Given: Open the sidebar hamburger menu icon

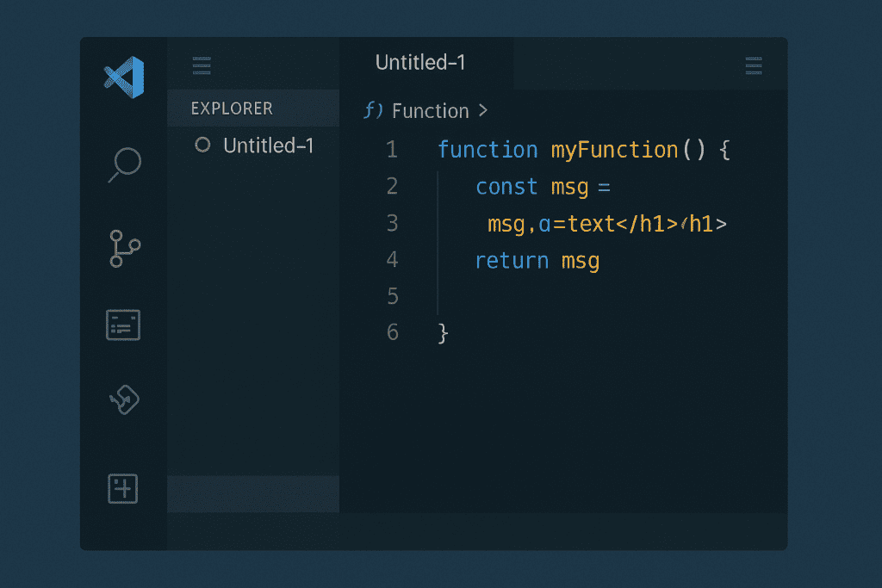Looking at the screenshot, I should tap(201, 65).
